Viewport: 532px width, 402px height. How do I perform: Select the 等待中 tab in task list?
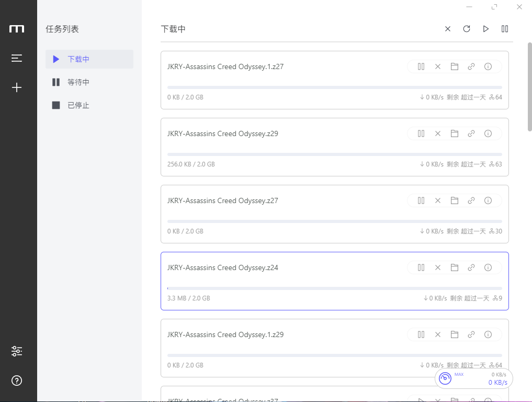pyautogui.click(x=89, y=82)
